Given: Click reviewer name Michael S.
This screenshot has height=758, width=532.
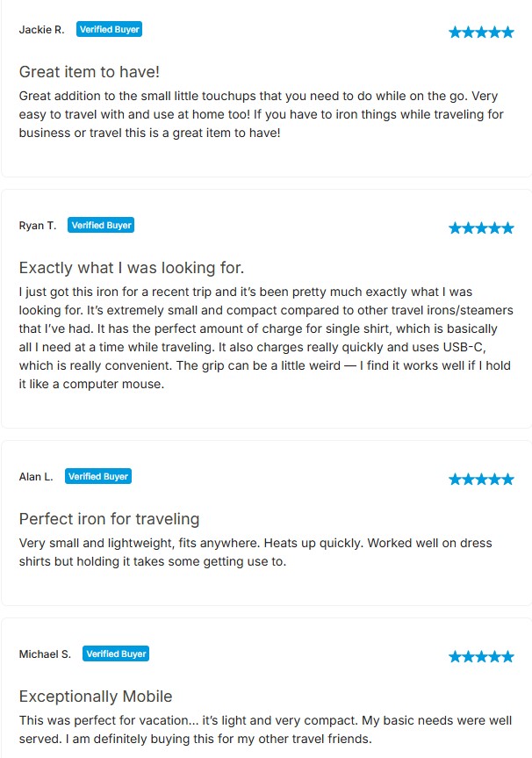Looking at the screenshot, I should pos(45,654).
